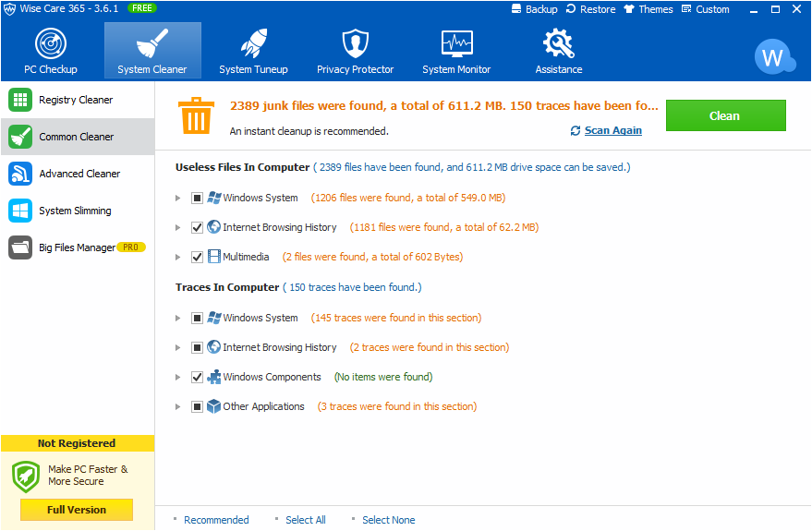The width and height of the screenshot is (812, 531).
Task: Uncheck Internet Browsing History under Useless Files
Action: [x=197, y=227]
